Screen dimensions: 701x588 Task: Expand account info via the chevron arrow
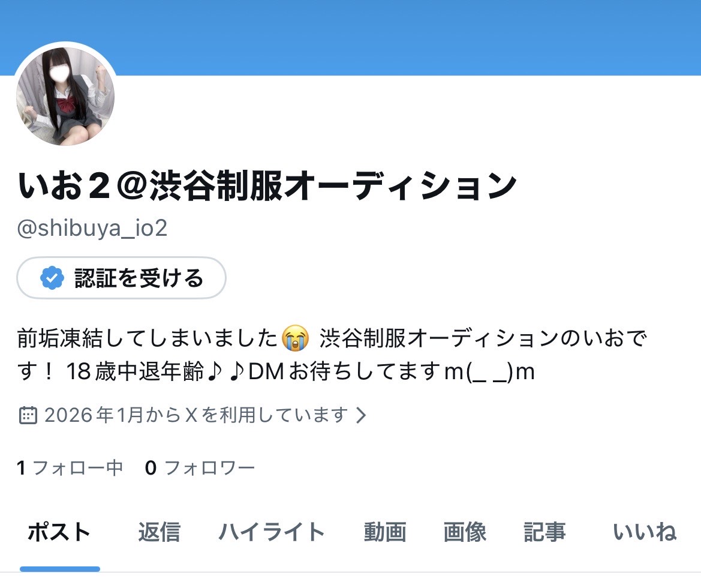[361, 415]
